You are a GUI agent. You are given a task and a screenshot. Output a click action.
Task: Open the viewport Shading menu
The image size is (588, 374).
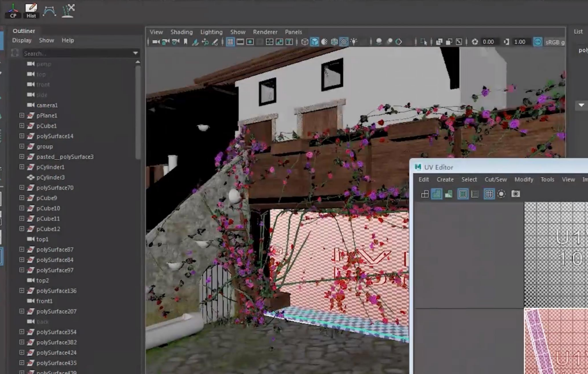pos(181,32)
